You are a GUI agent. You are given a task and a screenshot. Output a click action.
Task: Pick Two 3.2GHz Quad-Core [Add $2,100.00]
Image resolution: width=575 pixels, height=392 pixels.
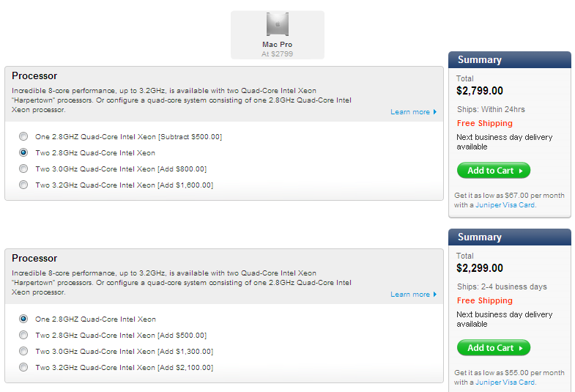[x=23, y=367]
